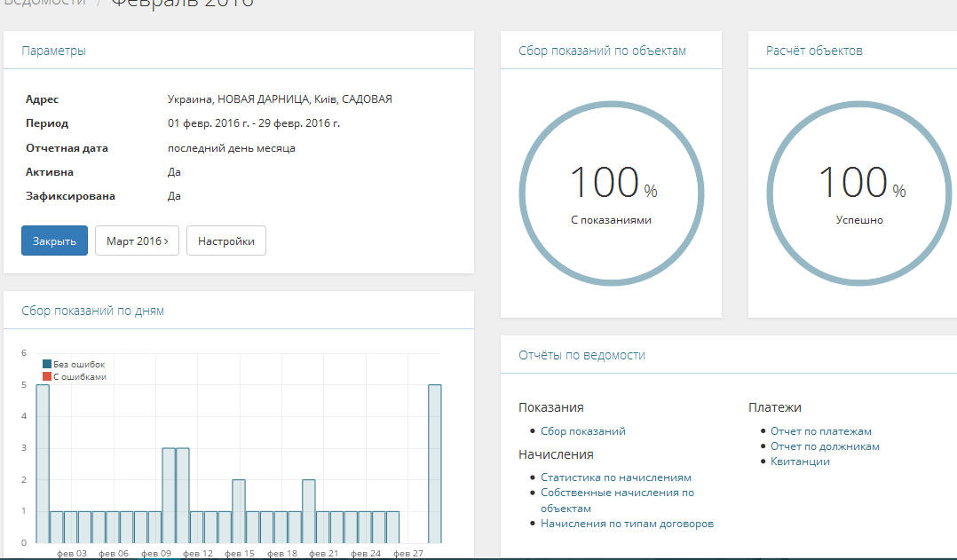Open Статистика по начислениям link
This screenshot has width=957, height=560.
coord(615,477)
